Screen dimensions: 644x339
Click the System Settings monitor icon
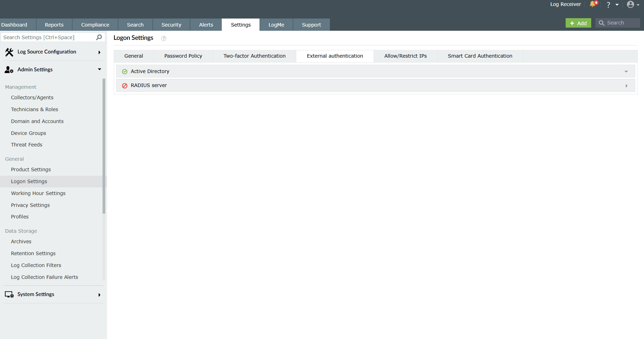9,295
